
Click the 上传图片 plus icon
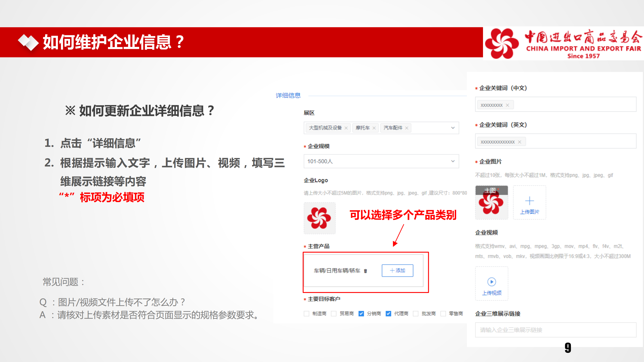[530, 201]
